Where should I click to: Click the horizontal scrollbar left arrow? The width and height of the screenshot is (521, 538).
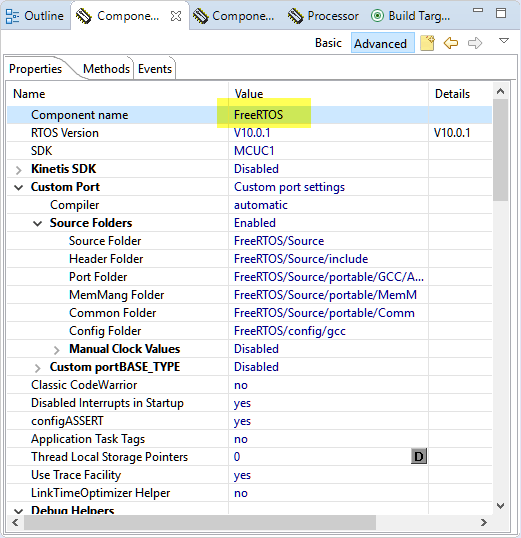pos(15,523)
